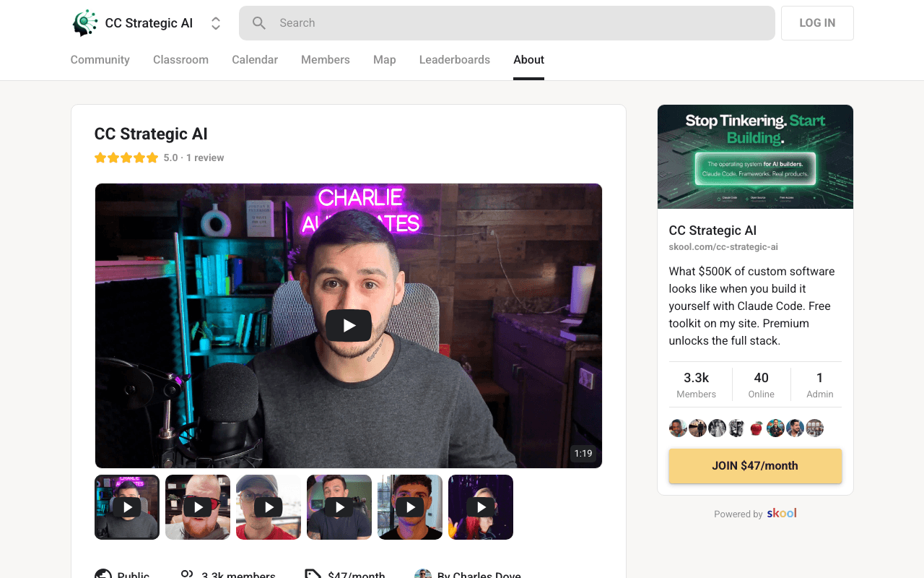Click the search magnifier icon
Image resolution: width=924 pixels, height=578 pixels.
[259, 23]
